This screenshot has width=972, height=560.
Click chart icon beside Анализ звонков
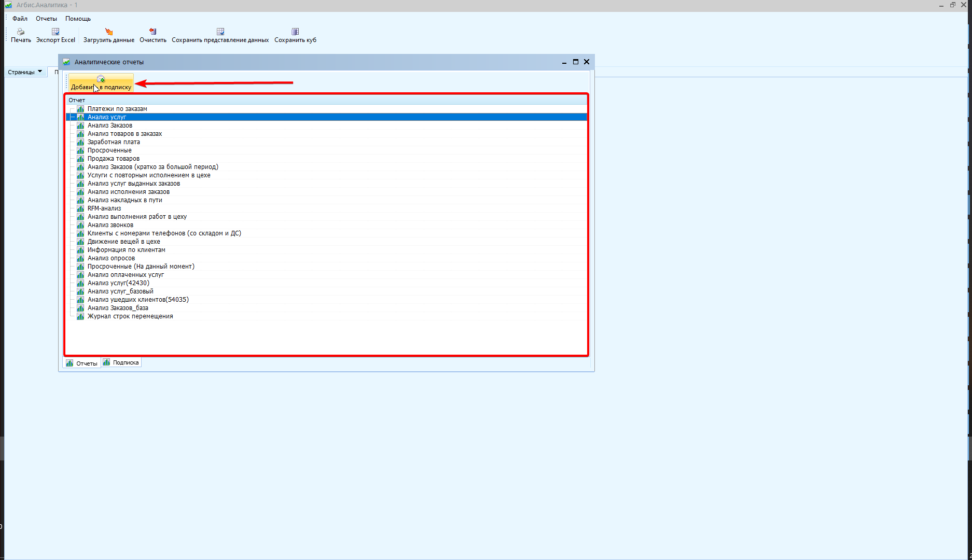click(x=80, y=225)
